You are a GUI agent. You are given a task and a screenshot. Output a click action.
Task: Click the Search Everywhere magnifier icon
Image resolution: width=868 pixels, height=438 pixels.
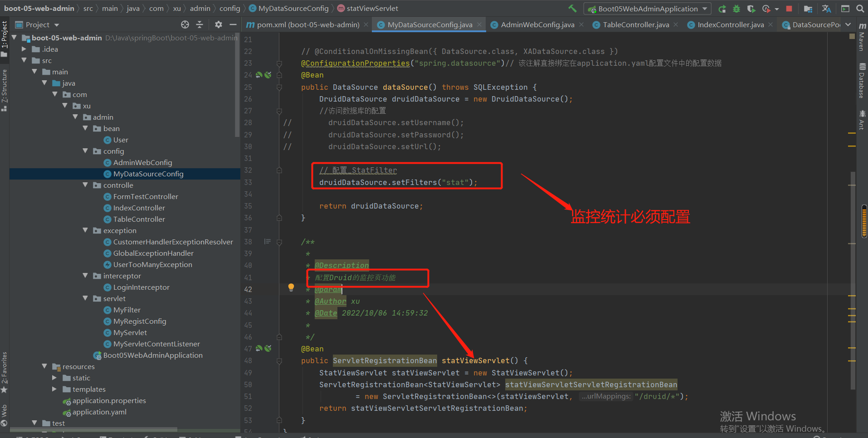coord(860,9)
